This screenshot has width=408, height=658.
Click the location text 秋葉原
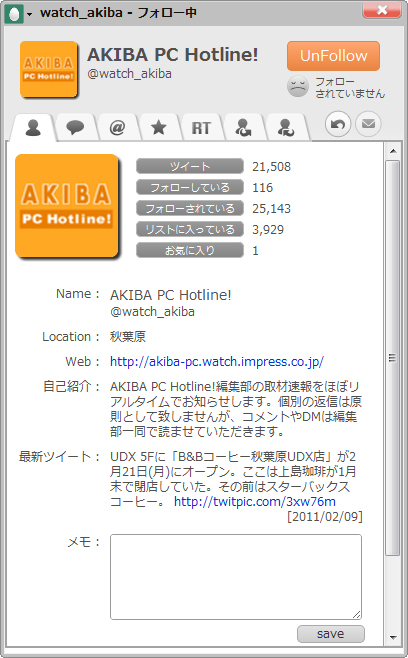128,337
